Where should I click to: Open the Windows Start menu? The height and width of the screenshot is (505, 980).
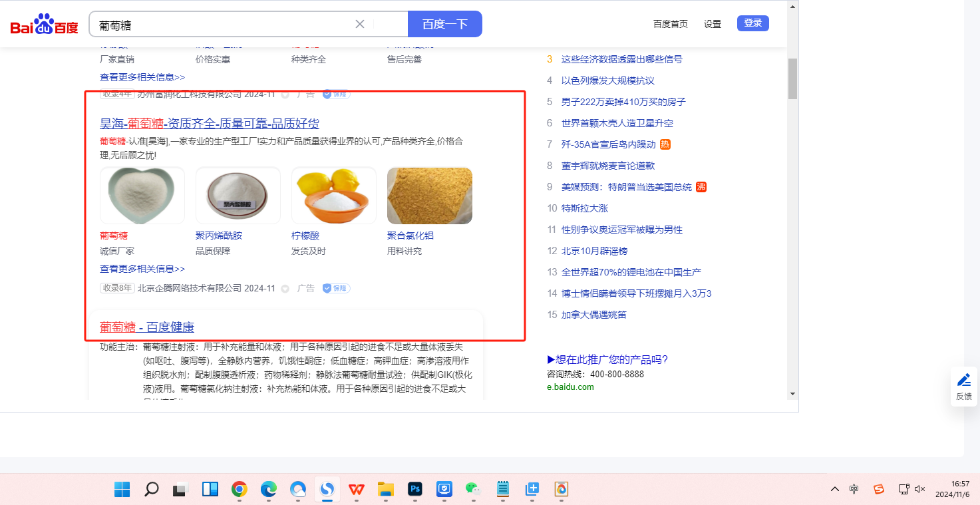pyautogui.click(x=122, y=490)
